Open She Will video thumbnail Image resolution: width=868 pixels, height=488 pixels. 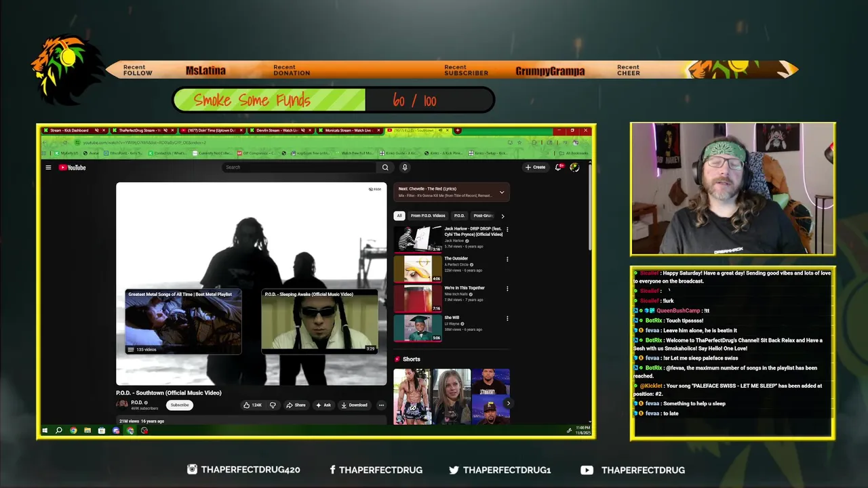coord(418,328)
